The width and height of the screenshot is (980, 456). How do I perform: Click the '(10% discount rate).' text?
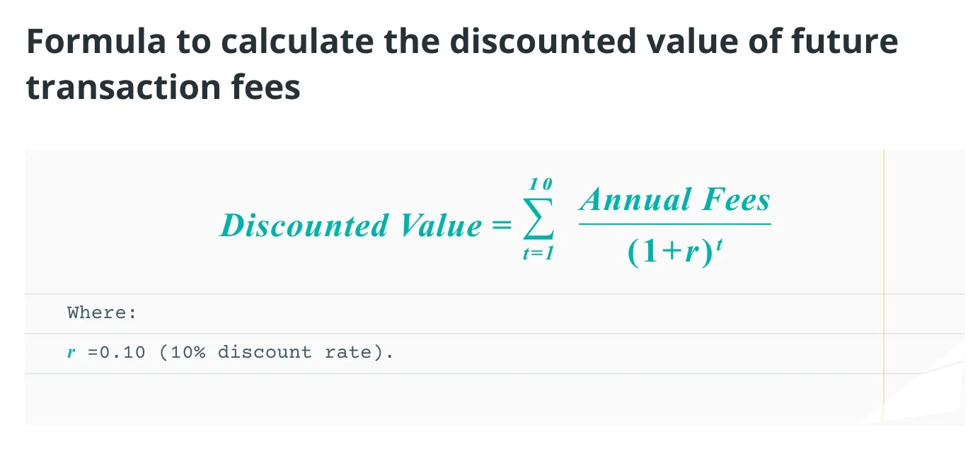(277, 352)
